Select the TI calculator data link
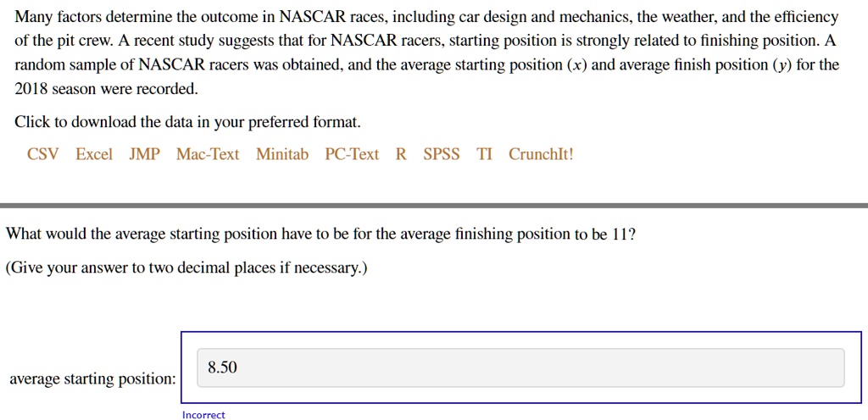 pos(484,154)
